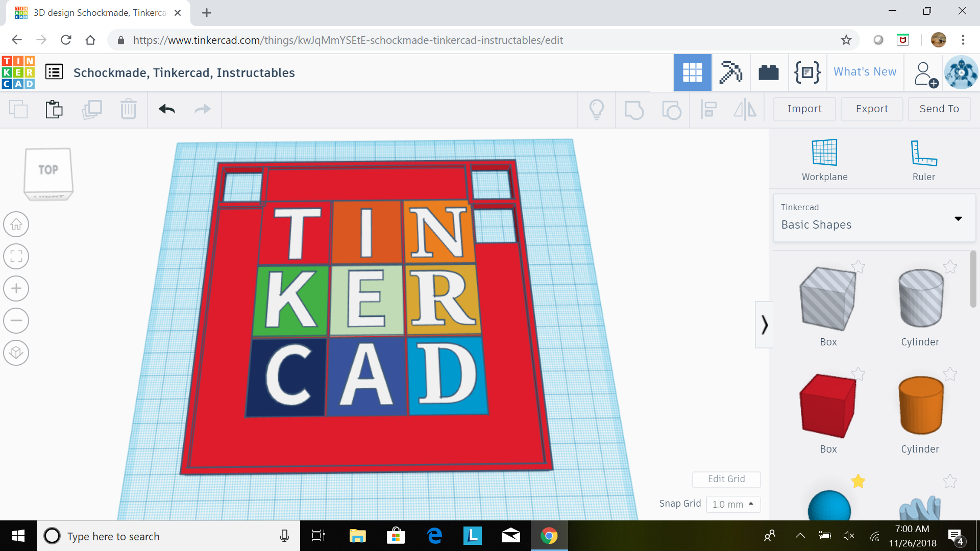This screenshot has width=980, height=551.
Task: Favorite the hole Box star
Action: (x=859, y=267)
